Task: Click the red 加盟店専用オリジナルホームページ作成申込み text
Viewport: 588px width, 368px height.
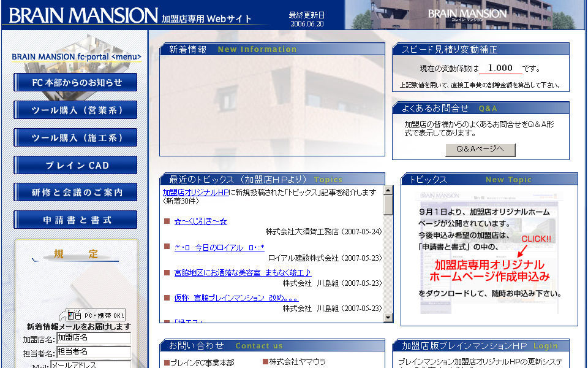Action: [489, 270]
